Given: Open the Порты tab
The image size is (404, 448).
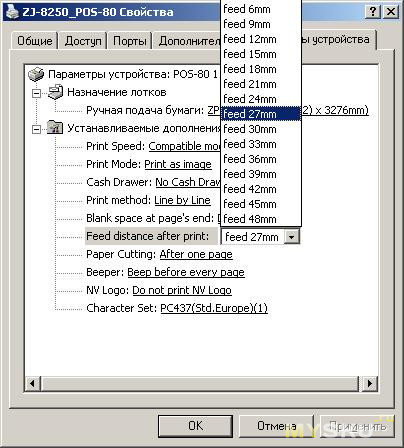Looking at the screenshot, I should click(x=130, y=41).
